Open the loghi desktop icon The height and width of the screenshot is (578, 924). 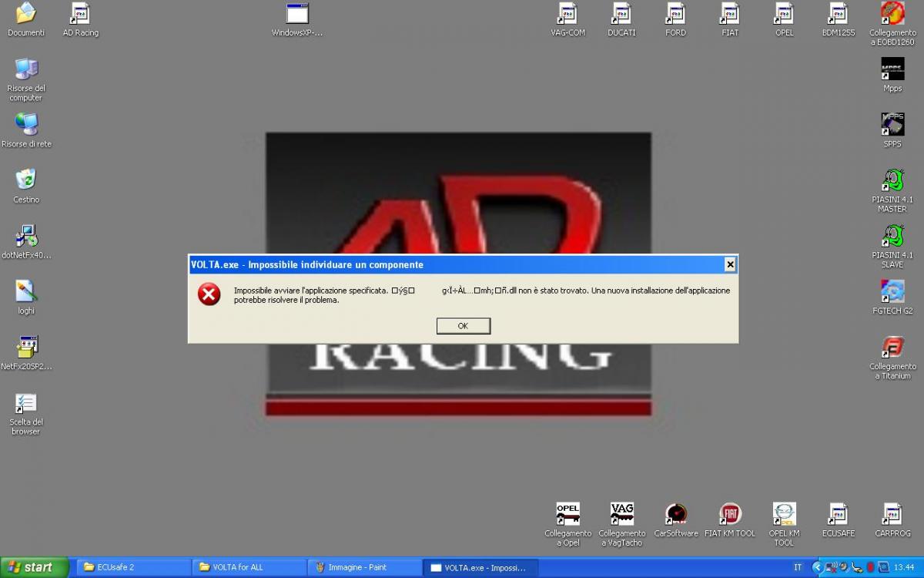click(26, 297)
